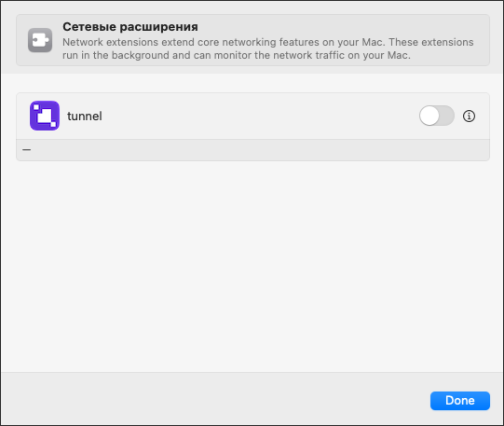Viewport: 504px width, 426px height.
Task: Enable the tunnel network extension switch
Action: 437,116
